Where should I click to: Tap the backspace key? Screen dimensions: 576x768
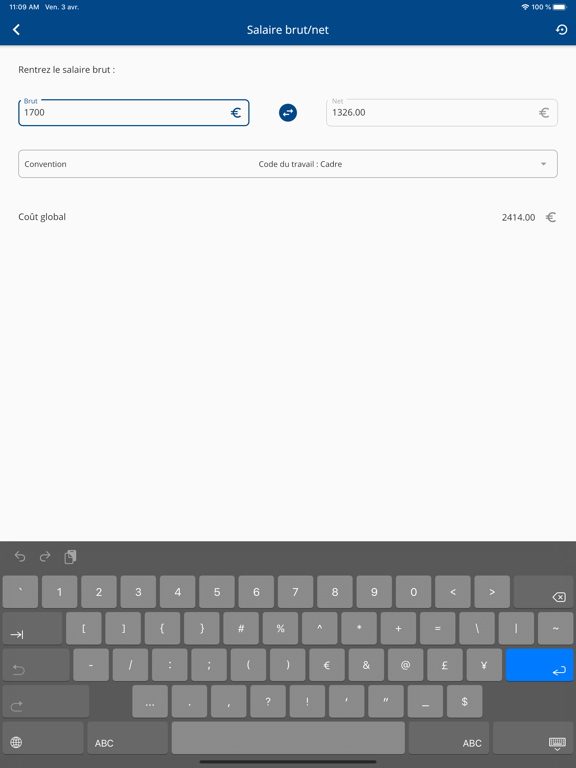(x=544, y=592)
